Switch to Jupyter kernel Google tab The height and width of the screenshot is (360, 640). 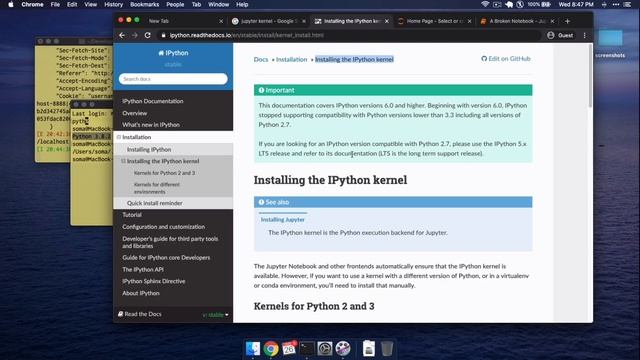(267, 21)
